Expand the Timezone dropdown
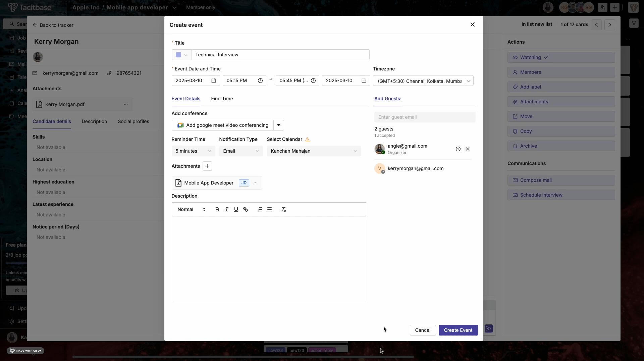Image resolution: width=644 pixels, height=361 pixels. 469,81
